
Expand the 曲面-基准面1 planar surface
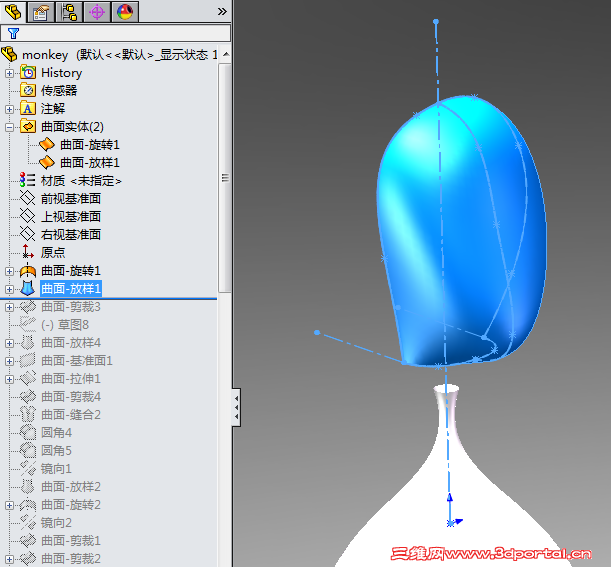click(x=9, y=361)
